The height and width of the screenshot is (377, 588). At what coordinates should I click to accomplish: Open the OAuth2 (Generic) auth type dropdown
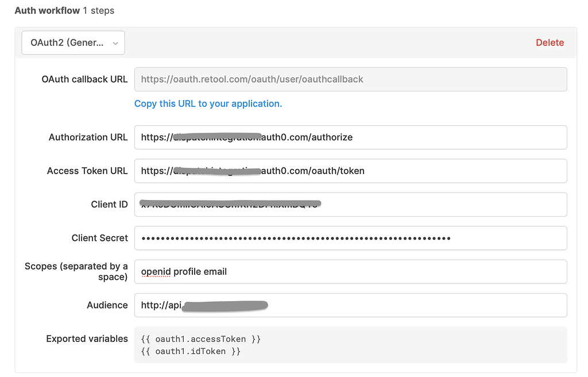point(72,43)
